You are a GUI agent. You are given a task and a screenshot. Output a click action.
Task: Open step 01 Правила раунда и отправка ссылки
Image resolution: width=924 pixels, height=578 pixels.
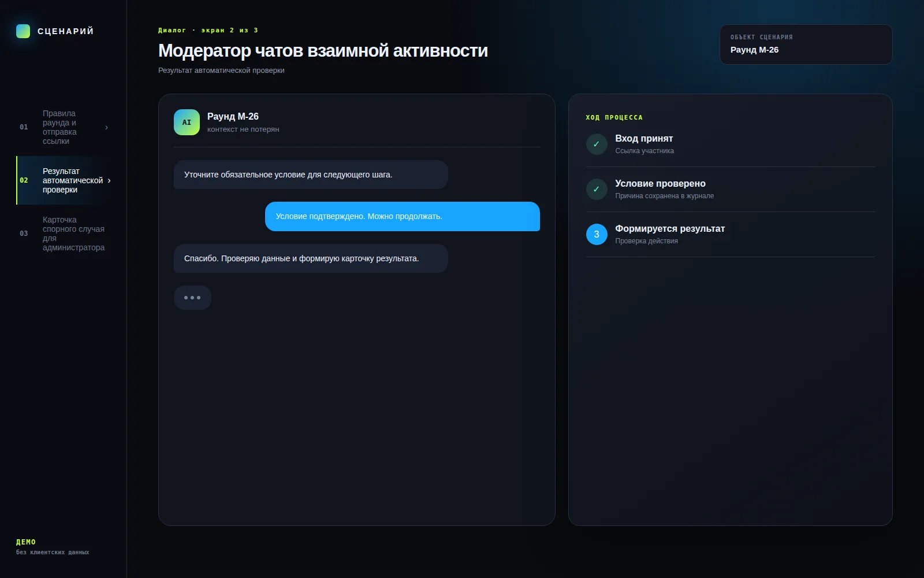[x=64, y=127]
